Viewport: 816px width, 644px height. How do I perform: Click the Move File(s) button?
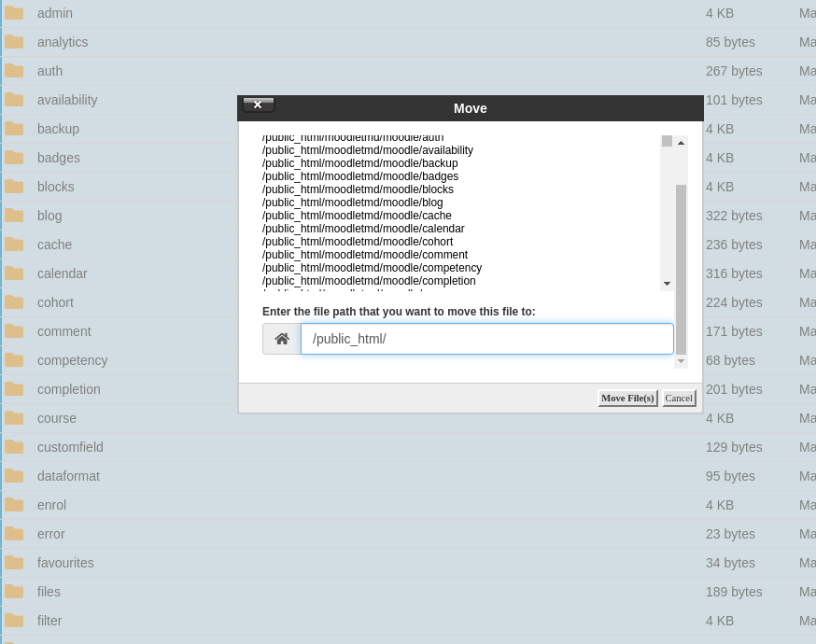point(627,399)
